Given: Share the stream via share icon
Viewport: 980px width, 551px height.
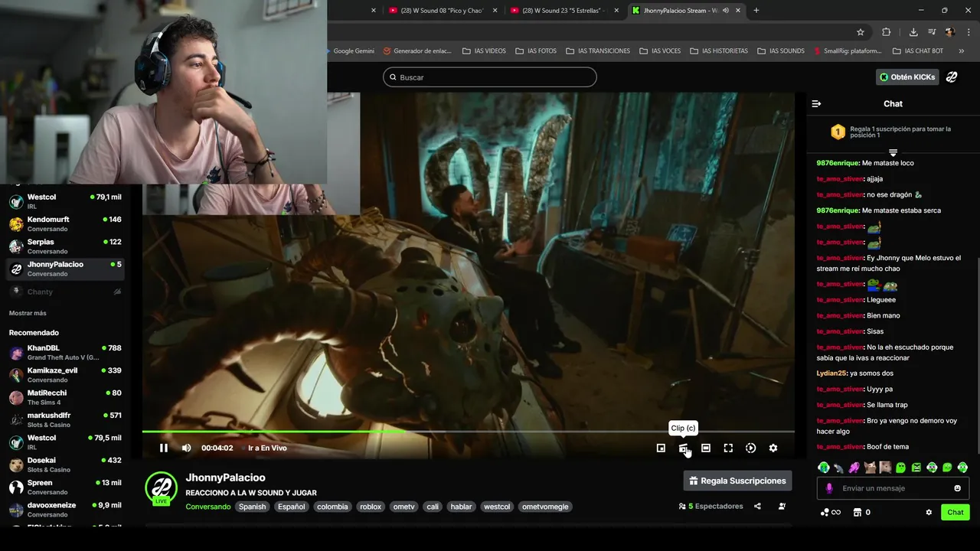Looking at the screenshot, I should click(x=757, y=506).
